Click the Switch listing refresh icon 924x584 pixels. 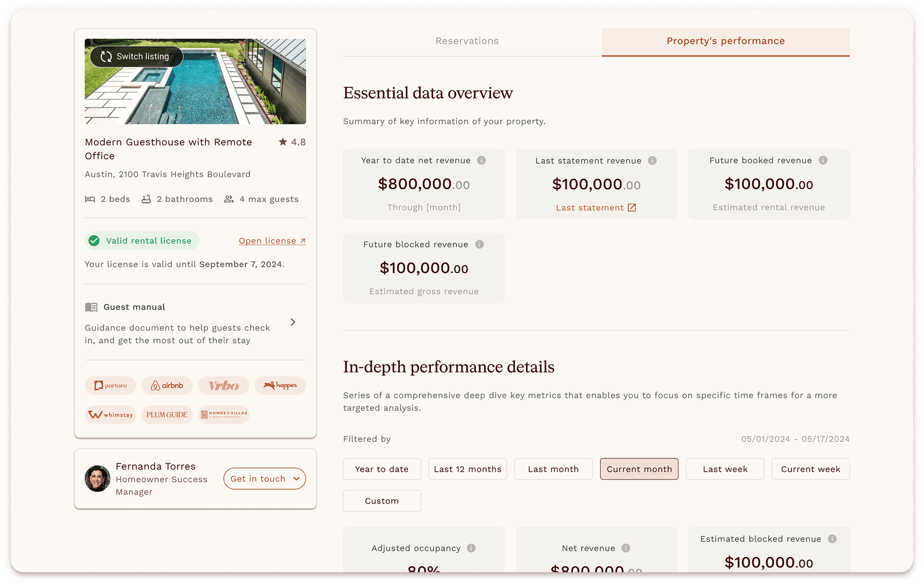[106, 56]
